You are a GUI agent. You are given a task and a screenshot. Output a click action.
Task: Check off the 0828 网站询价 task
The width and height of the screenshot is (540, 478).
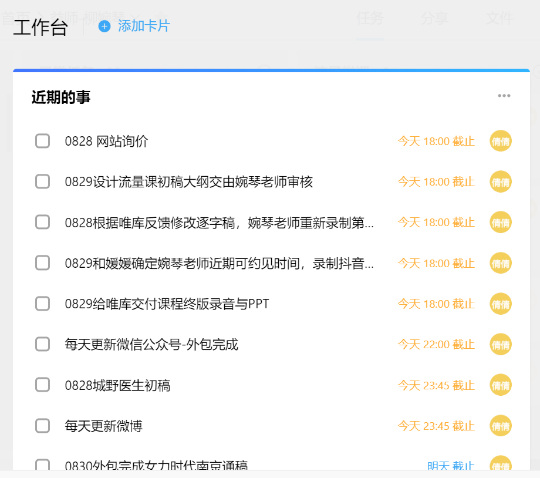tap(42, 141)
